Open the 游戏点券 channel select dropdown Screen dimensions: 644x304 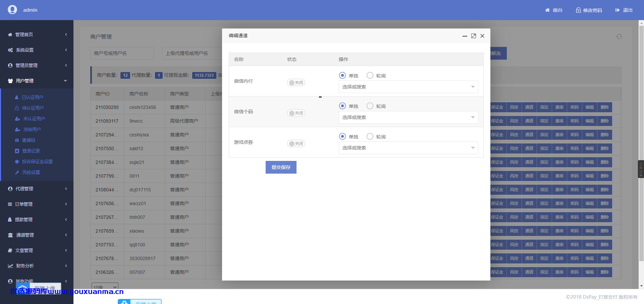[408, 148]
